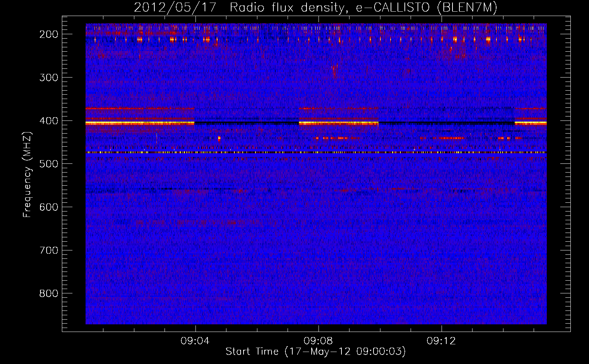589x364 pixels.
Task: Click the 09:08 time tick label
Action: [318, 341]
